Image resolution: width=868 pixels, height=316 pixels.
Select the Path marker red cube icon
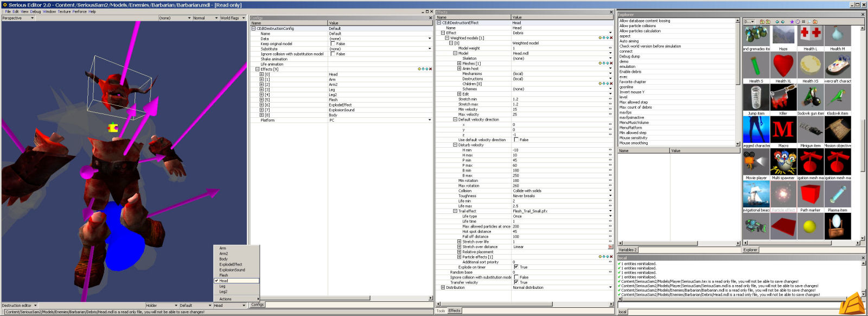coord(810,194)
